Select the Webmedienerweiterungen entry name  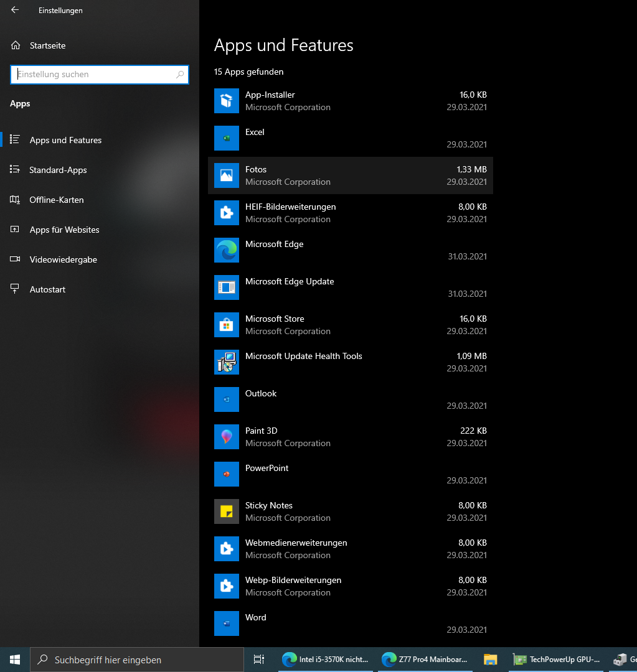click(x=296, y=543)
